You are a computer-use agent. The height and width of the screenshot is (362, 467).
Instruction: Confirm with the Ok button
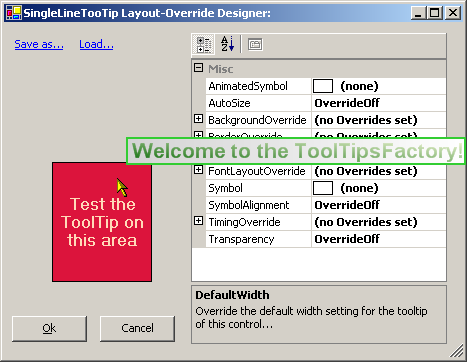coord(49,329)
